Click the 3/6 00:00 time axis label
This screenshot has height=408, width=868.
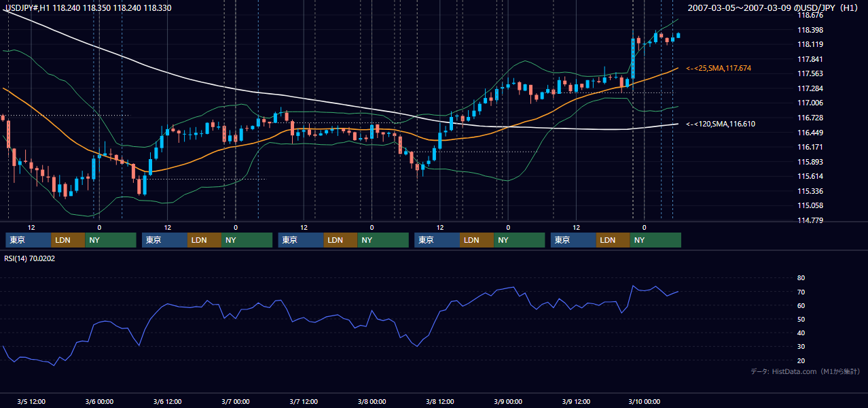coord(99,402)
